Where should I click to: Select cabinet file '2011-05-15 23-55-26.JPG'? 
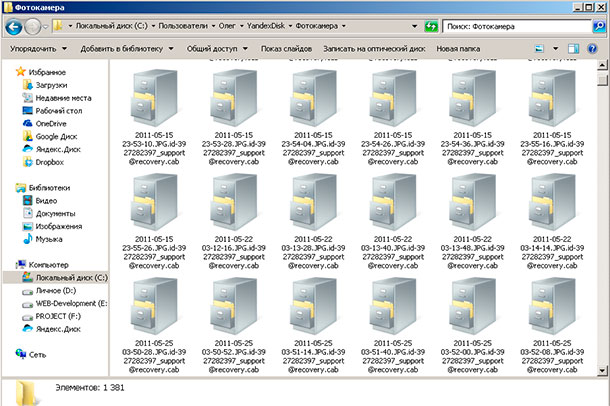tap(154, 221)
